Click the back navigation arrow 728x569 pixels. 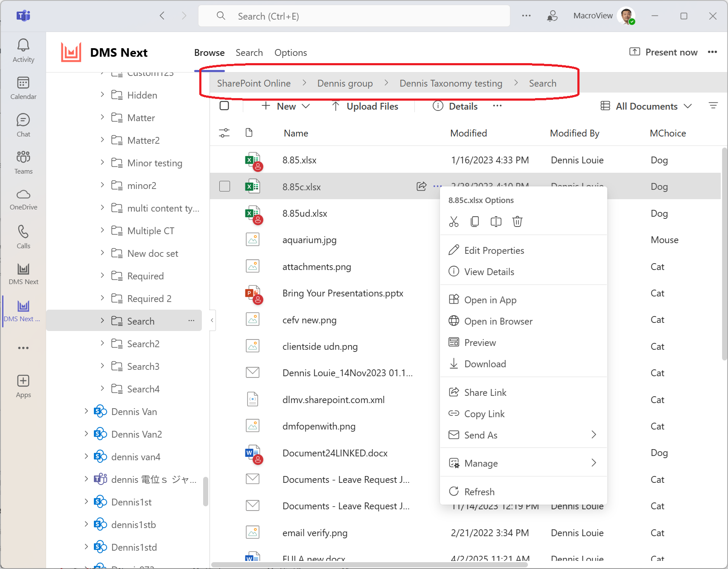coord(162,16)
